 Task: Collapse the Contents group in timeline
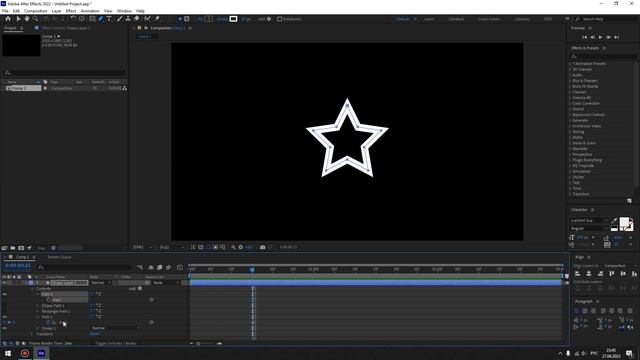32,289
